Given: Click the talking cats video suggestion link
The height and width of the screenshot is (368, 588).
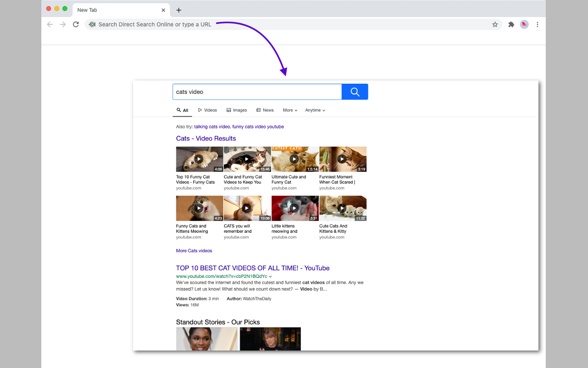Looking at the screenshot, I should coord(212,126).
